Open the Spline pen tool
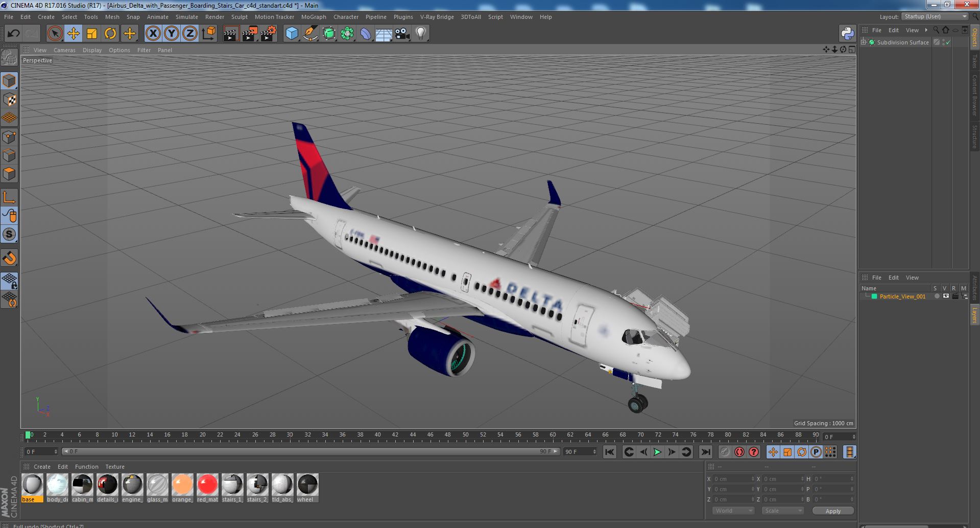 click(x=310, y=34)
